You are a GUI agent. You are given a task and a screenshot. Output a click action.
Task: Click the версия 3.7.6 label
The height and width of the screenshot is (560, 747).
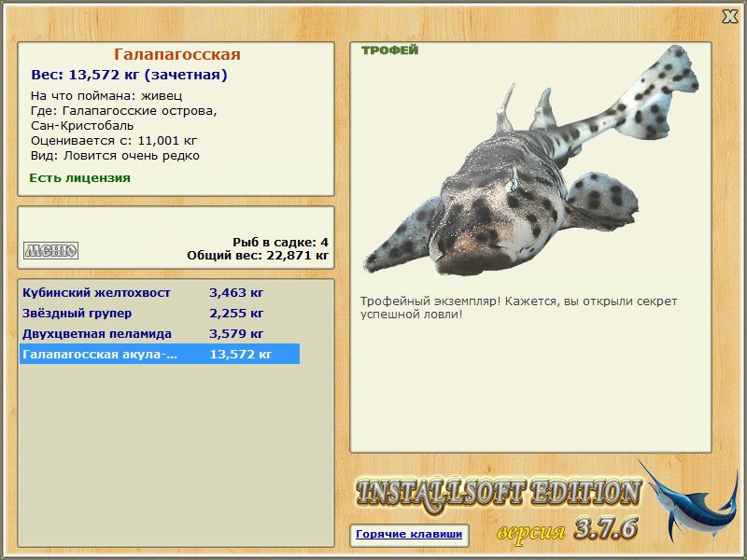click(x=567, y=529)
